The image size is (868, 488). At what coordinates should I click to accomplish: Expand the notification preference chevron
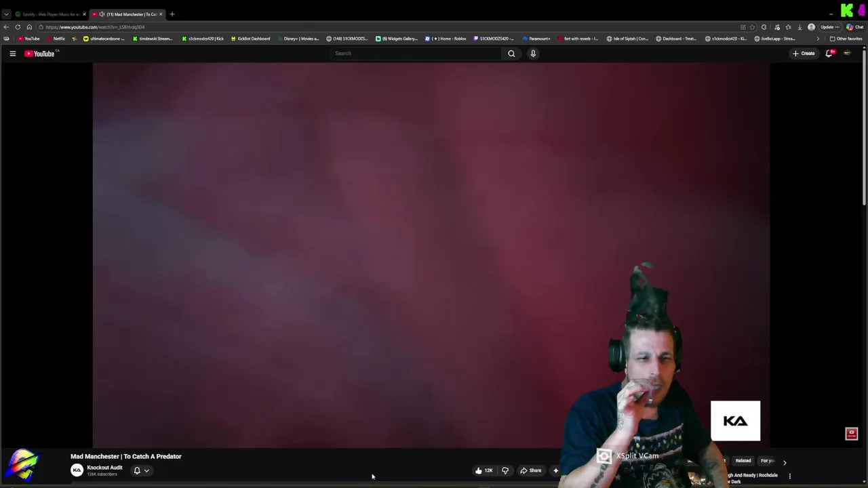(146, 470)
